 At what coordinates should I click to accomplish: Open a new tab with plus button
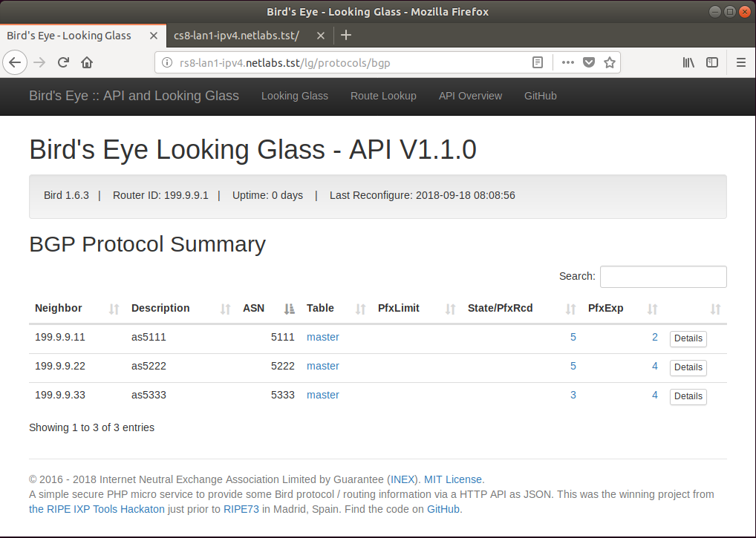click(x=346, y=36)
